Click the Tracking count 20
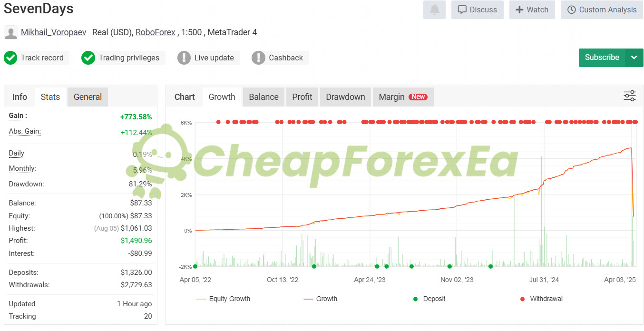Screen dimensions: 644x331 [x=148, y=316]
